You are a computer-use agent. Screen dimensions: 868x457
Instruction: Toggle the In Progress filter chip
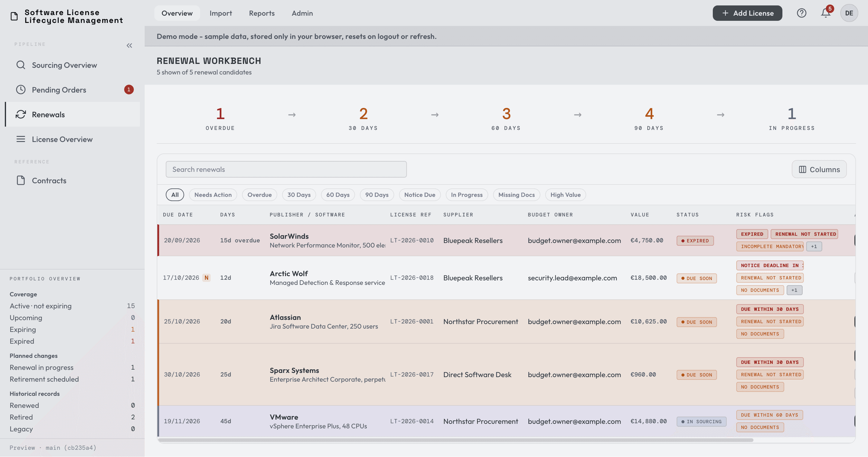coord(467,195)
